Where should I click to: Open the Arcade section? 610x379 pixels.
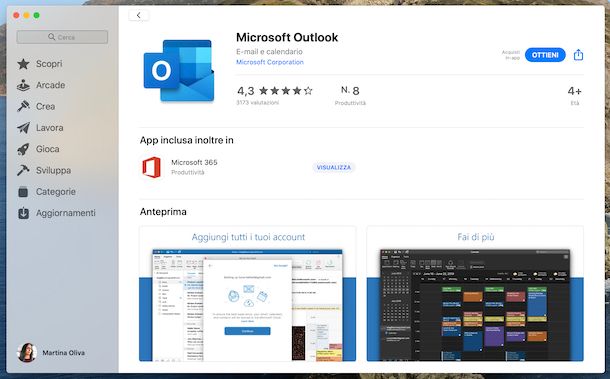[51, 85]
